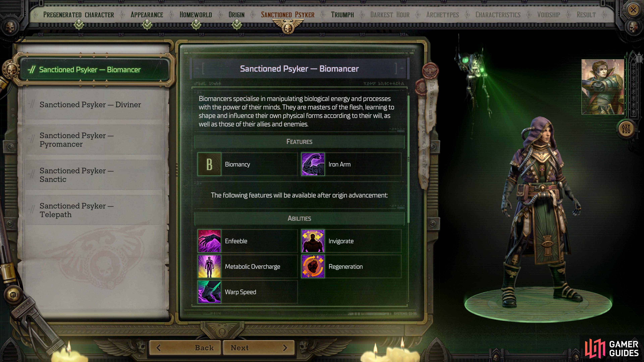Select the Enfeeble ability icon
The image size is (644, 362).
point(209,241)
